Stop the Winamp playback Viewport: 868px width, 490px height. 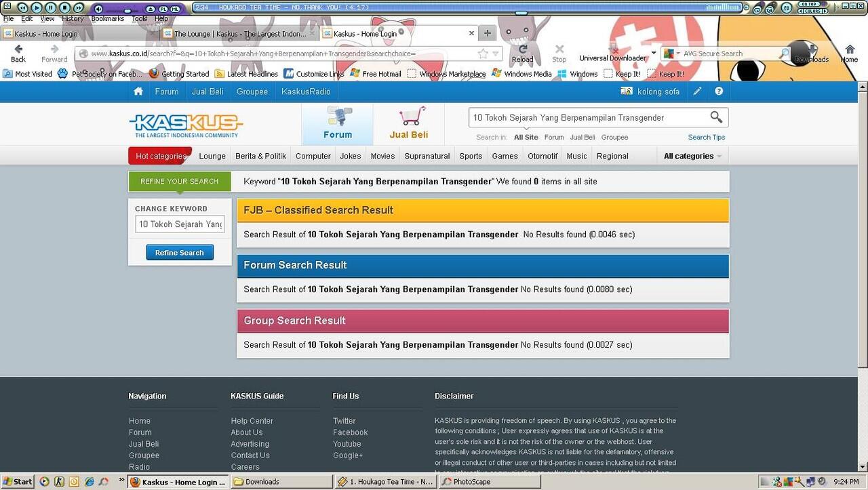[64, 8]
